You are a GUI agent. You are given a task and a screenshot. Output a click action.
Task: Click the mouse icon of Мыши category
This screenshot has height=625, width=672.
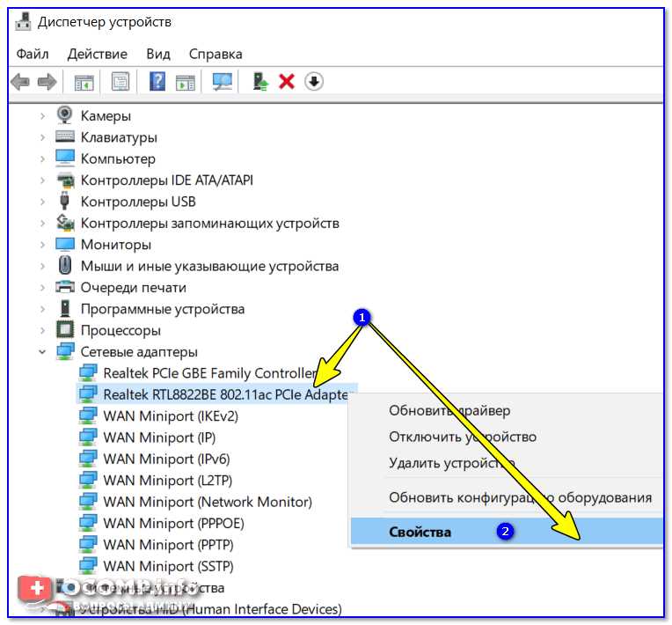tap(65, 265)
